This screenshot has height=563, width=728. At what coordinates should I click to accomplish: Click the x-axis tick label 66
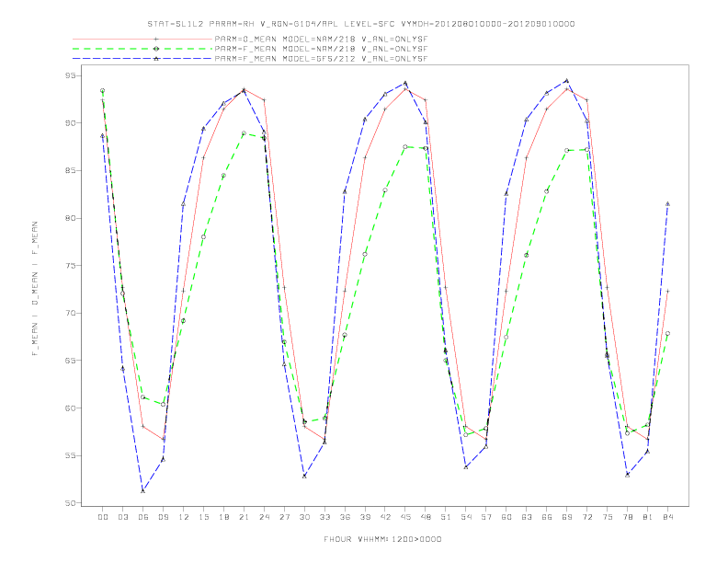click(547, 517)
